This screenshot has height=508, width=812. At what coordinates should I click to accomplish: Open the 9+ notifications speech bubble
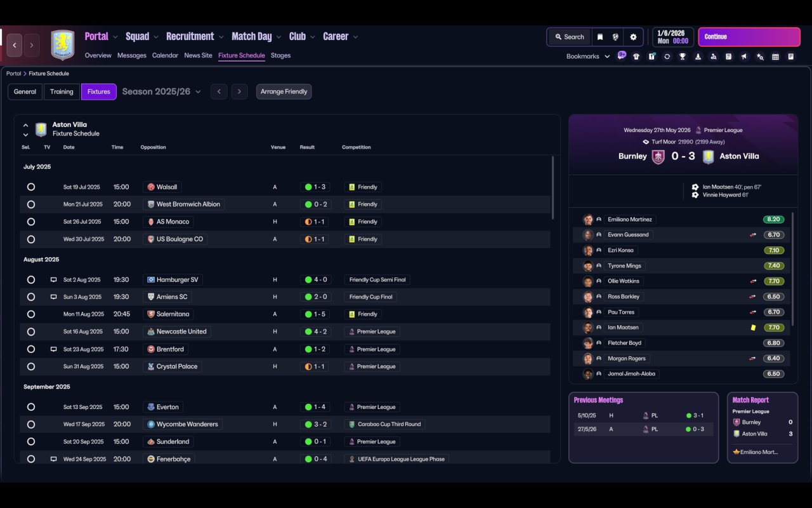coord(622,55)
